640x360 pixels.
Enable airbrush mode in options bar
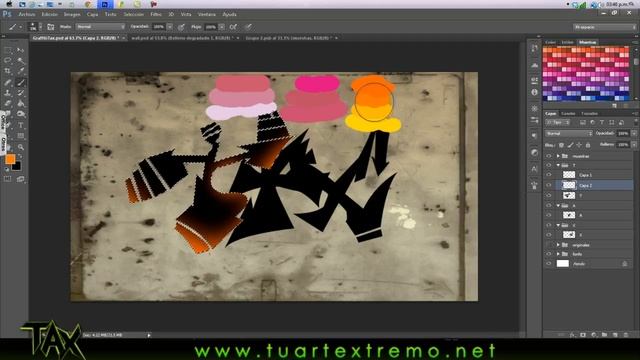(x=233, y=27)
